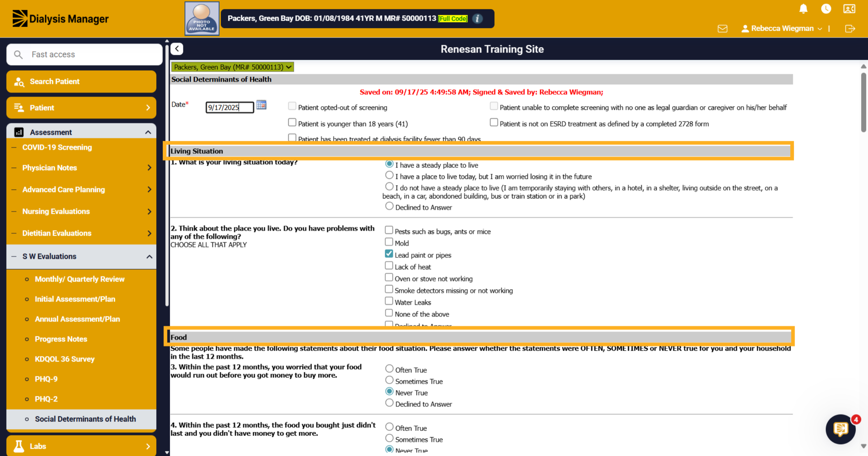Open the chat messages bubble icon
Viewport: 868px width, 456px height.
click(841, 429)
